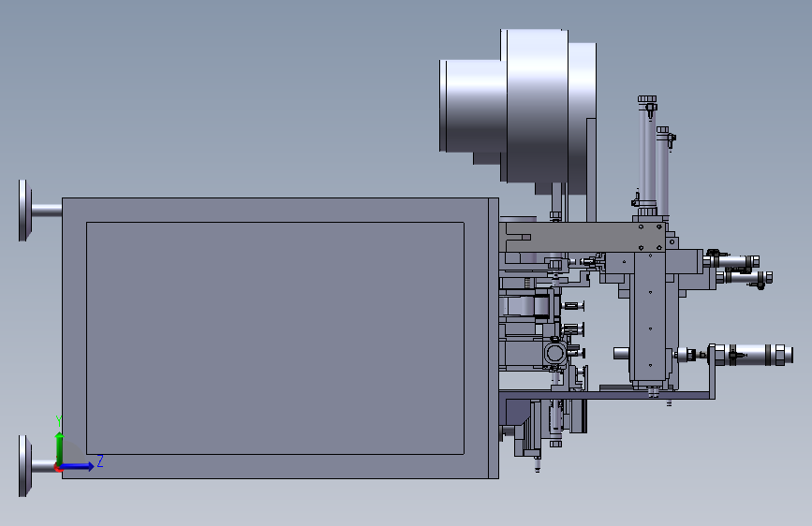The height and width of the screenshot is (526, 812).
Task: Select the large central drum of the bowl feeder
Action: tap(535, 106)
